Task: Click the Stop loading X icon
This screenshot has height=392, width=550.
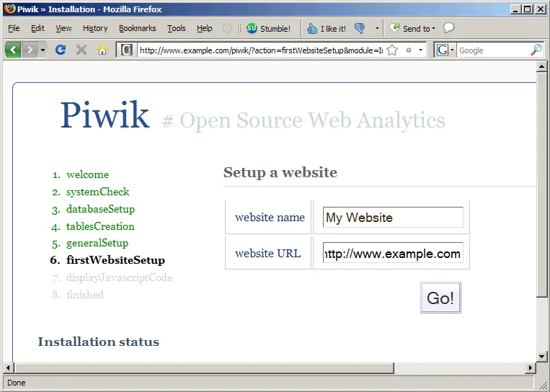Action: pyautogui.click(x=81, y=50)
